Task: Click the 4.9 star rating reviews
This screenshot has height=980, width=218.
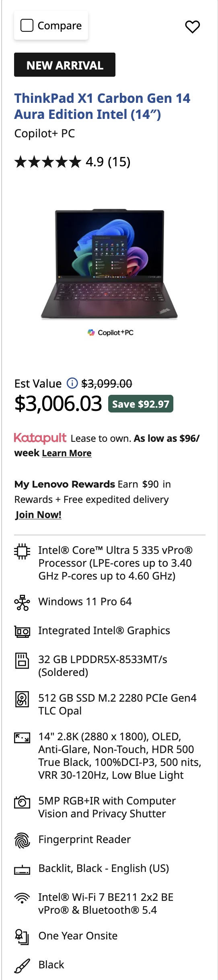Action: (72, 162)
